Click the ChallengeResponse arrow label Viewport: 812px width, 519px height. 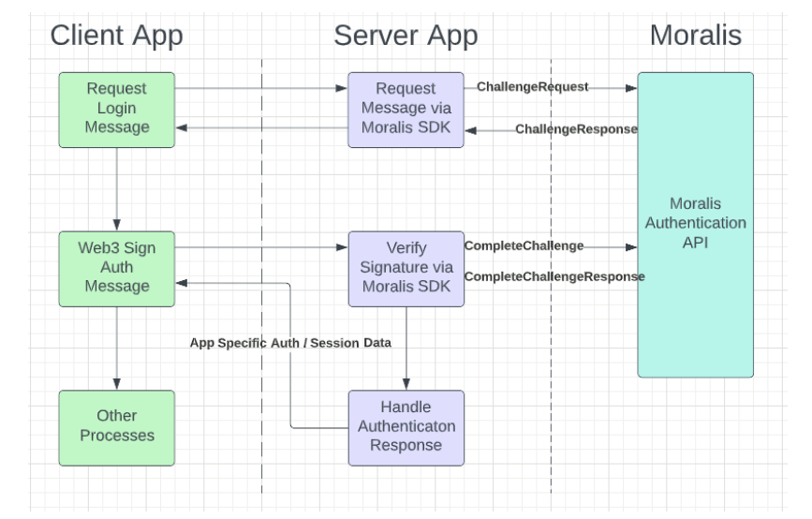[x=576, y=129]
